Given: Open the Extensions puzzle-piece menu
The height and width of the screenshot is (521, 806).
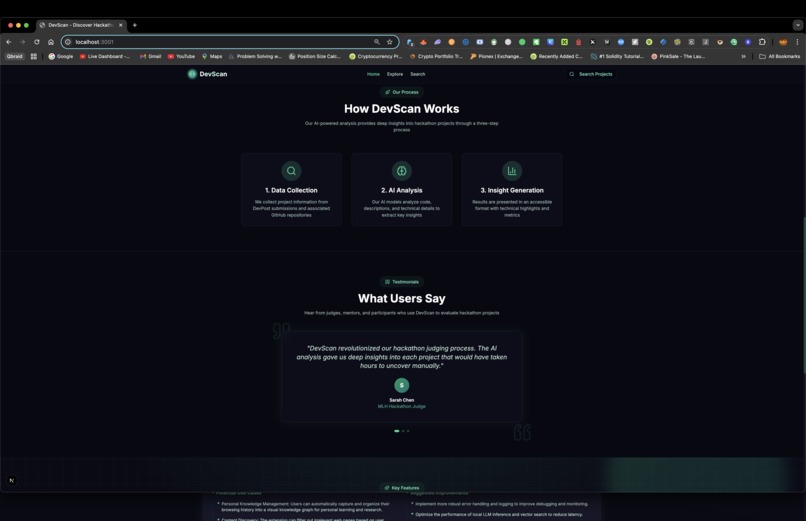Looking at the screenshot, I should [762, 42].
